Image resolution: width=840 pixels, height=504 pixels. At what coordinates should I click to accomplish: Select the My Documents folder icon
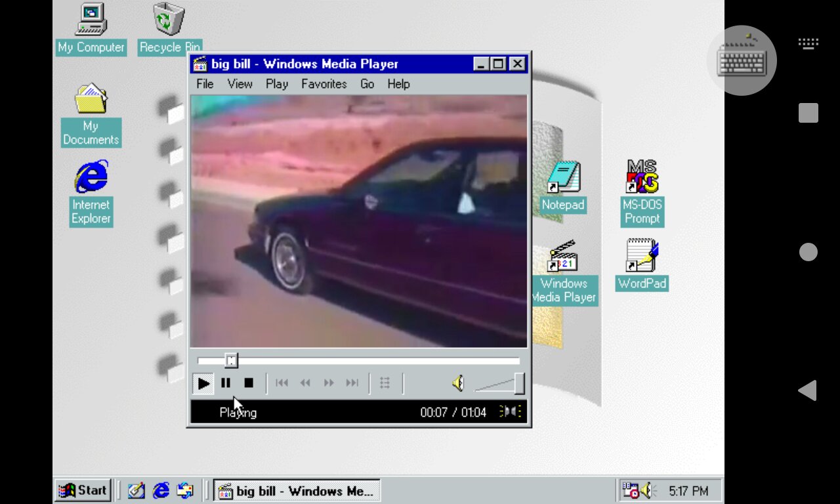[91, 99]
